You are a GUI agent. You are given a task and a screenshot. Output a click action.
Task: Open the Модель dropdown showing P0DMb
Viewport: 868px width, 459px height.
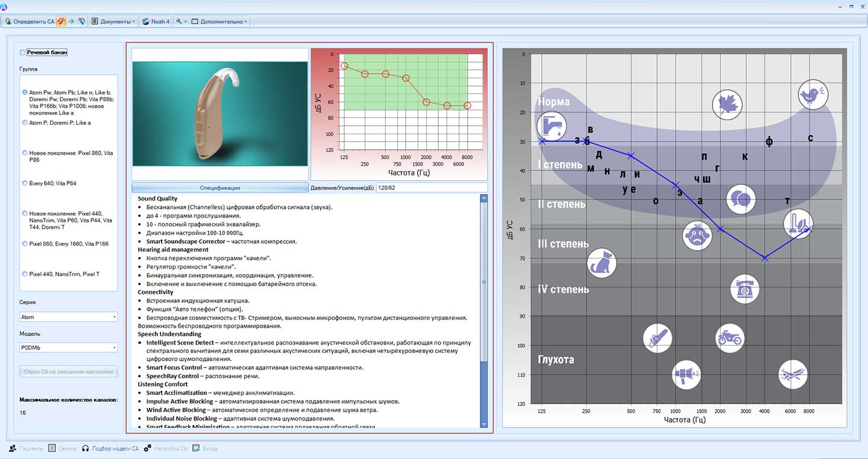point(69,348)
